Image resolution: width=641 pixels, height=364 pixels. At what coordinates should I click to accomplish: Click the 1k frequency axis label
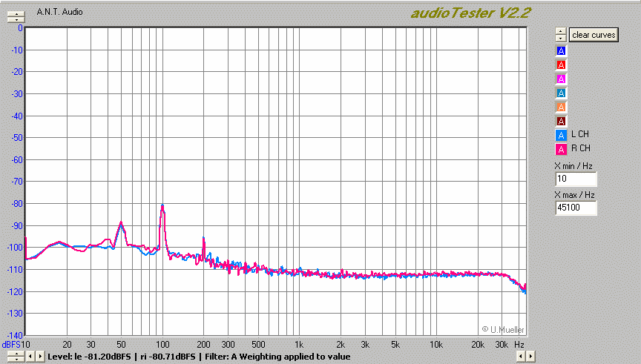point(299,345)
